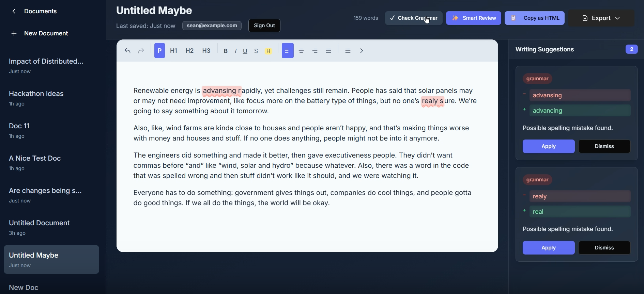
Task: Click the document title Untitled Maybe
Action: 154,11
